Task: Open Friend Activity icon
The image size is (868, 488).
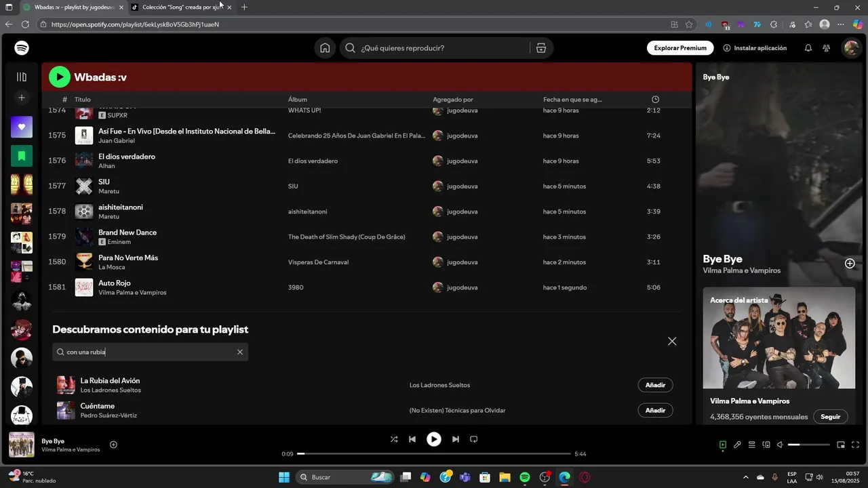Action: point(827,48)
